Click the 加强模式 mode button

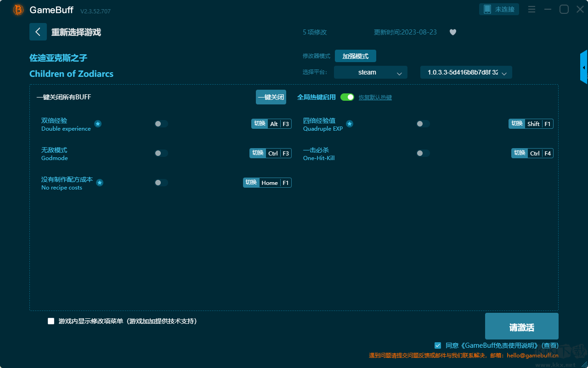tap(356, 56)
